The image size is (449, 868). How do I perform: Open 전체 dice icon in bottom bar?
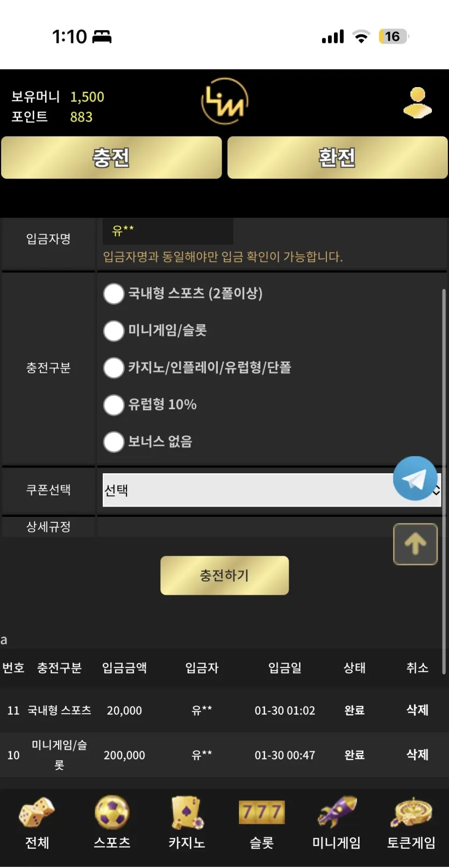tap(37, 812)
